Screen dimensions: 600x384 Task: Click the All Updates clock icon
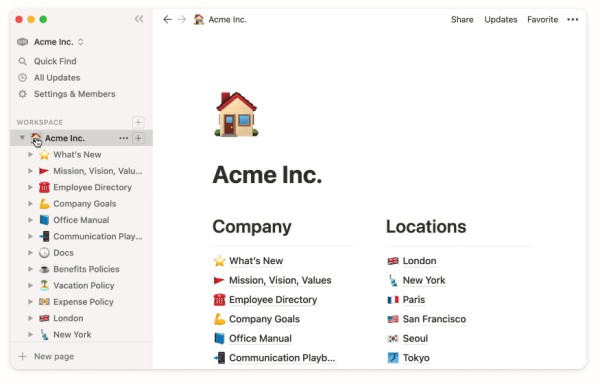point(23,78)
